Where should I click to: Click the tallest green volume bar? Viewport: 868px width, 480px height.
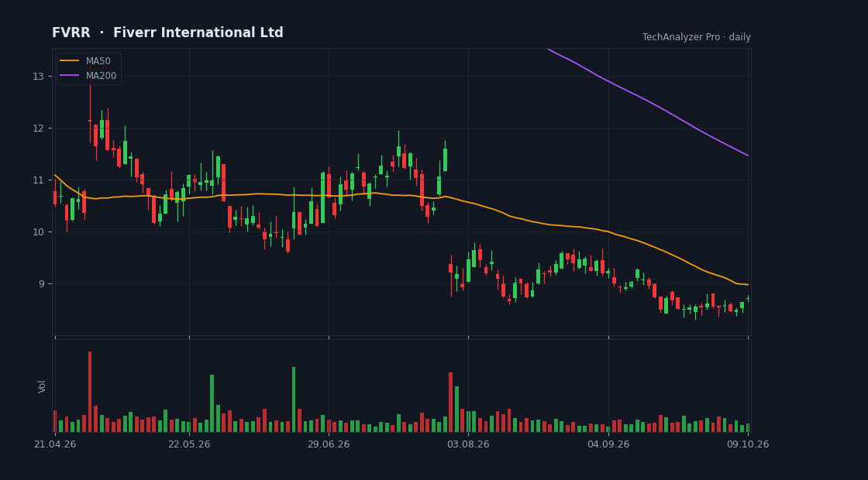point(294,399)
